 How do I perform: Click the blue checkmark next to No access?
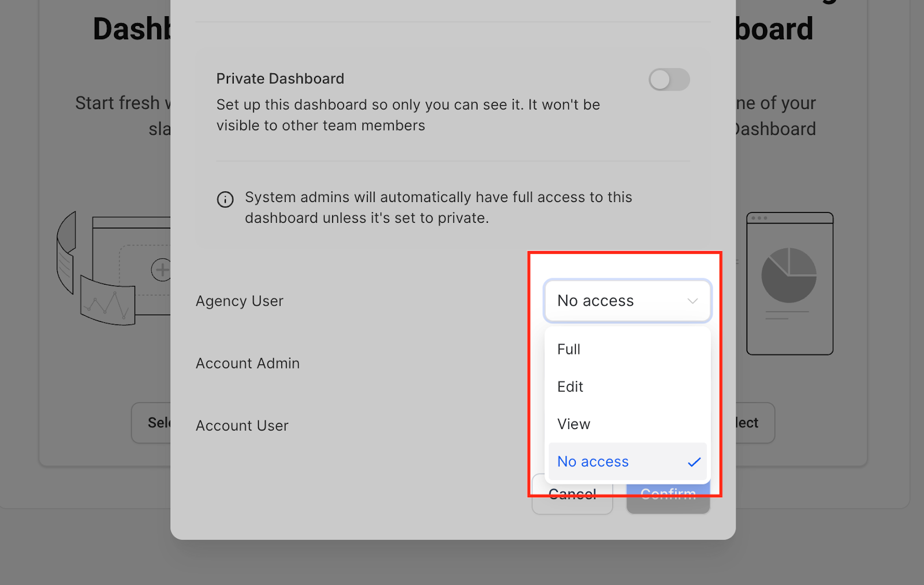tap(694, 462)
